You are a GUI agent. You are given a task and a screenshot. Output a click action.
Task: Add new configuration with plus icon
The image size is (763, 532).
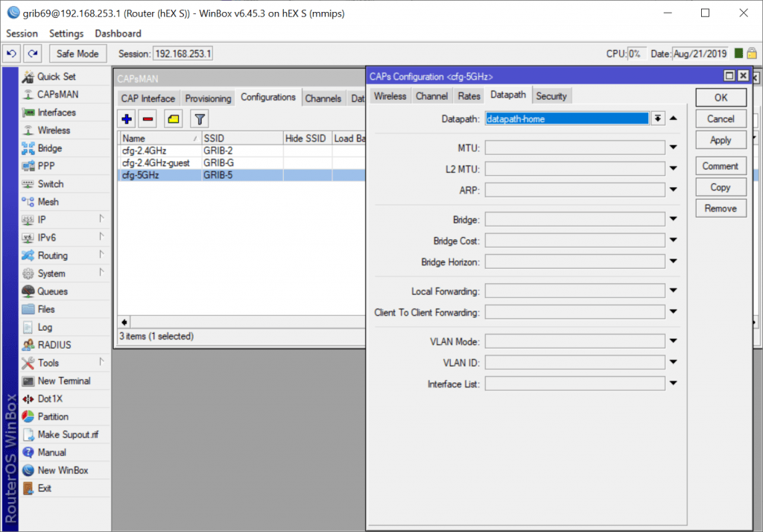click(x=127, y=119)
